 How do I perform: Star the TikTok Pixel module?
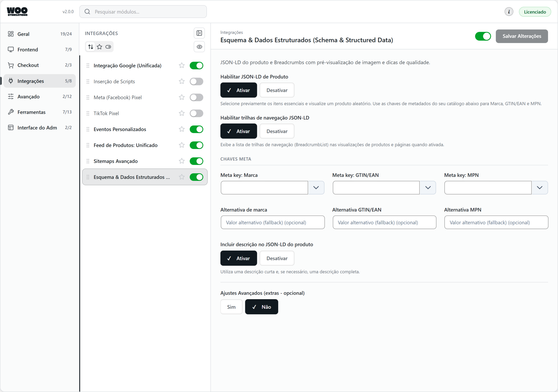click(182, 113)
